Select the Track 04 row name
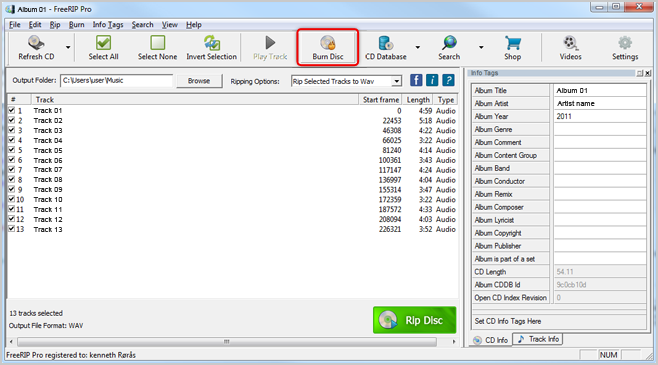This screenshot has width=658, height=365. point(48,140)
